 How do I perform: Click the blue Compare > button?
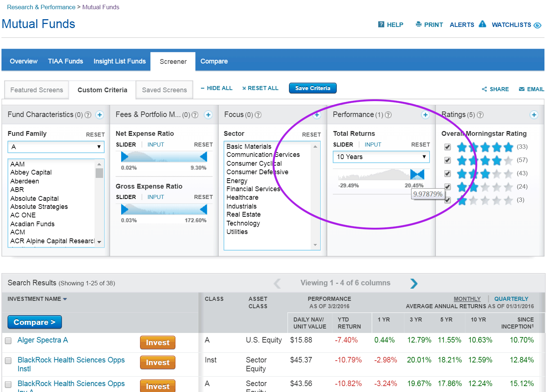[x=34, y=322]
